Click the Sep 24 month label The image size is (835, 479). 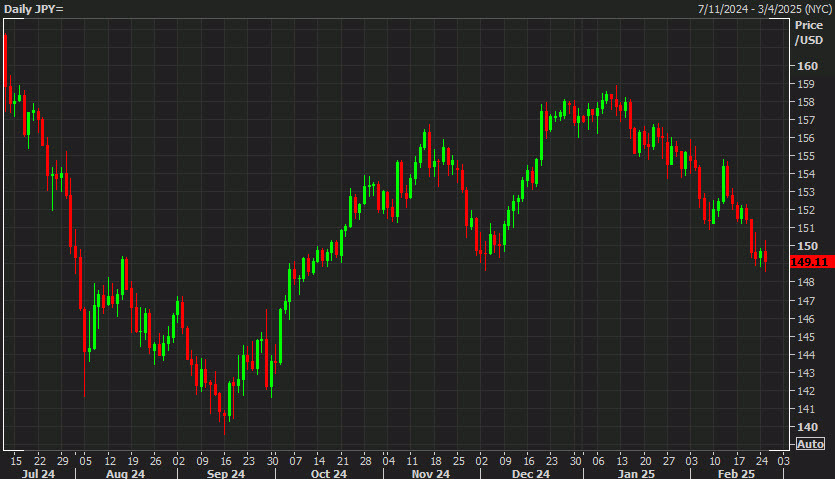226,474
